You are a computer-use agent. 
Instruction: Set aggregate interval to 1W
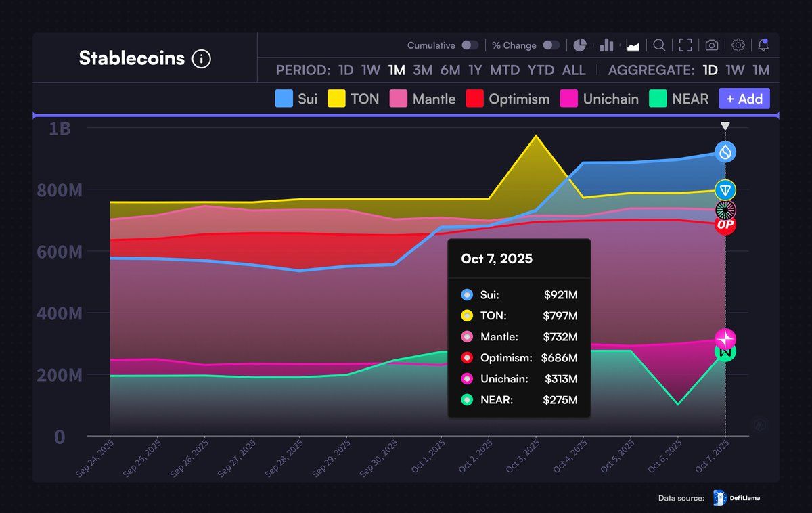[x=736, y=70]
